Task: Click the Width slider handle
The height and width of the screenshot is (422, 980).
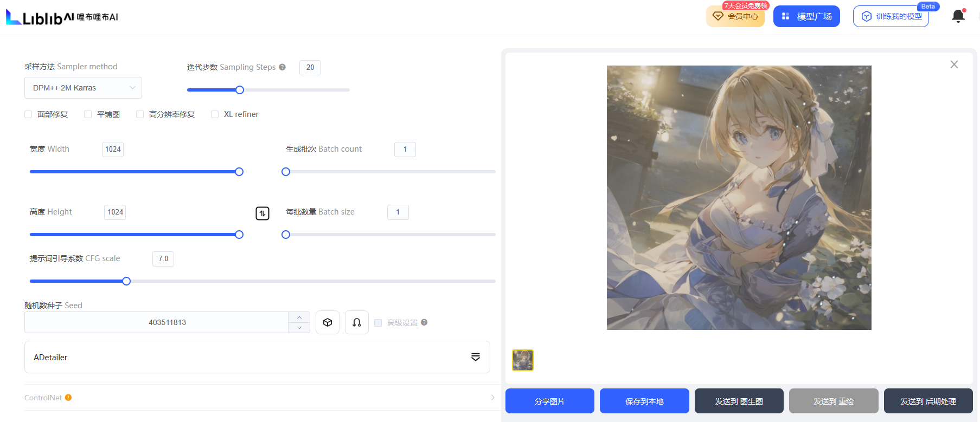Action: [x=239, y=172]
